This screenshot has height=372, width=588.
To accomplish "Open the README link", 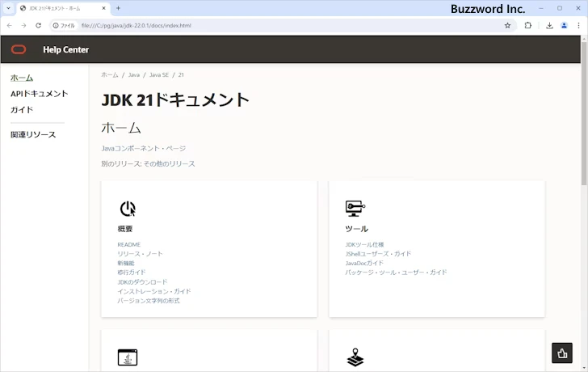I will 129,244.
